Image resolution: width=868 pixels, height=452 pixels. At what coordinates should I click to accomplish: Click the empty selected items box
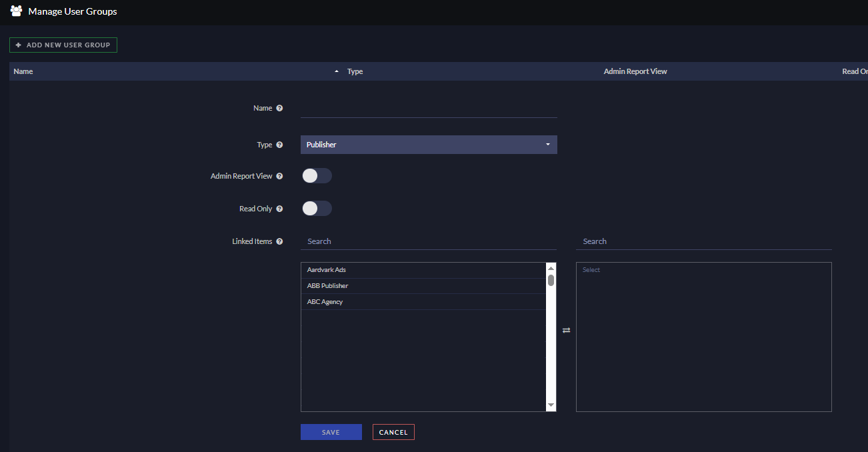(x=704, y=337)
